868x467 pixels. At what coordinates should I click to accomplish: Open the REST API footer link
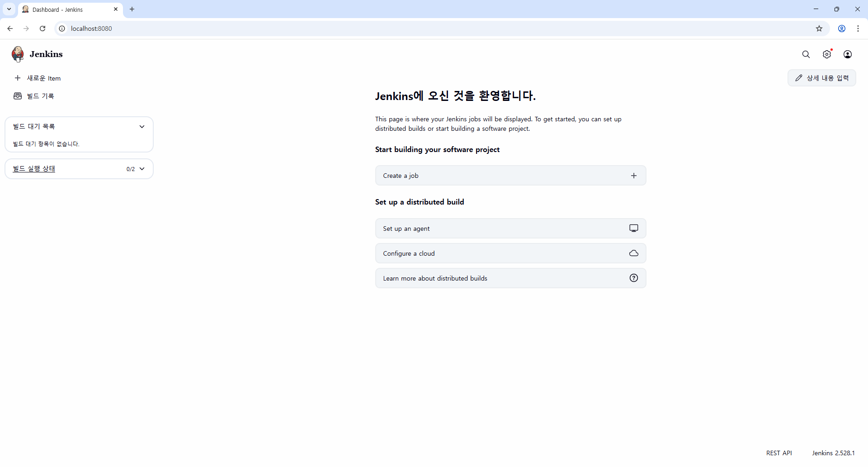click(x=779, y=453)
